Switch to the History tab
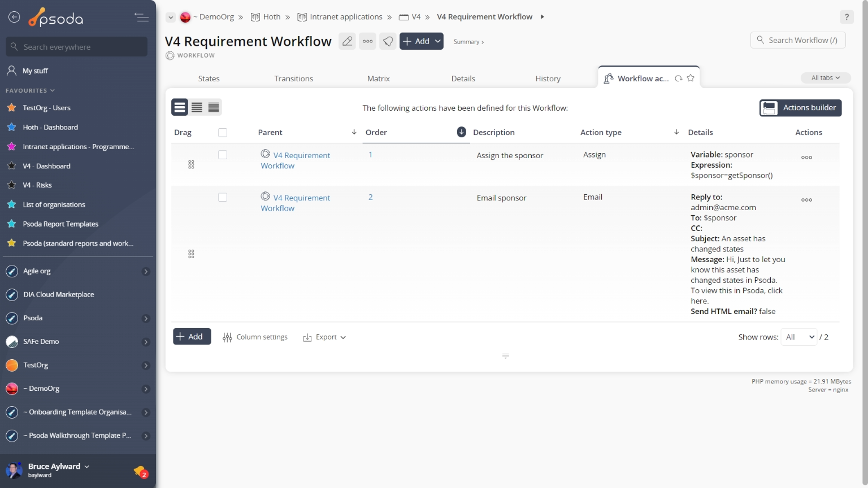The height and width of the screenshot is (488, 868). pos(548,79)
